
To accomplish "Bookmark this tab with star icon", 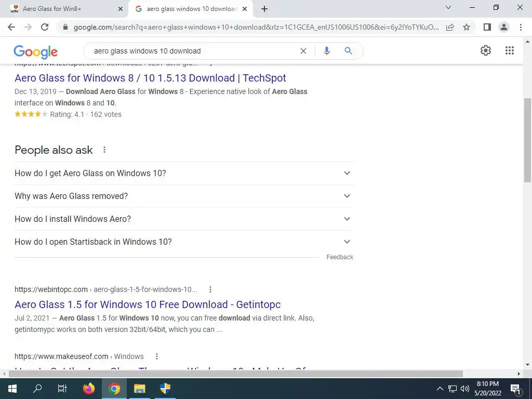I will 467,27.
